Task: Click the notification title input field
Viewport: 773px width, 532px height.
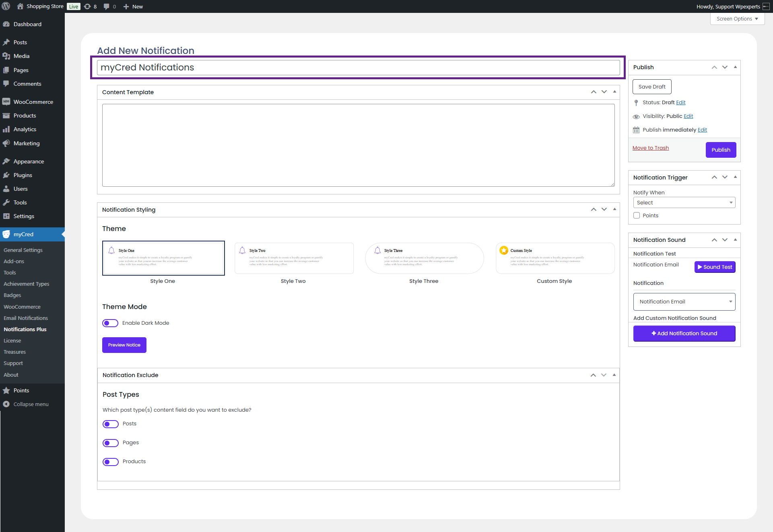Action: [x=358, y=68]
